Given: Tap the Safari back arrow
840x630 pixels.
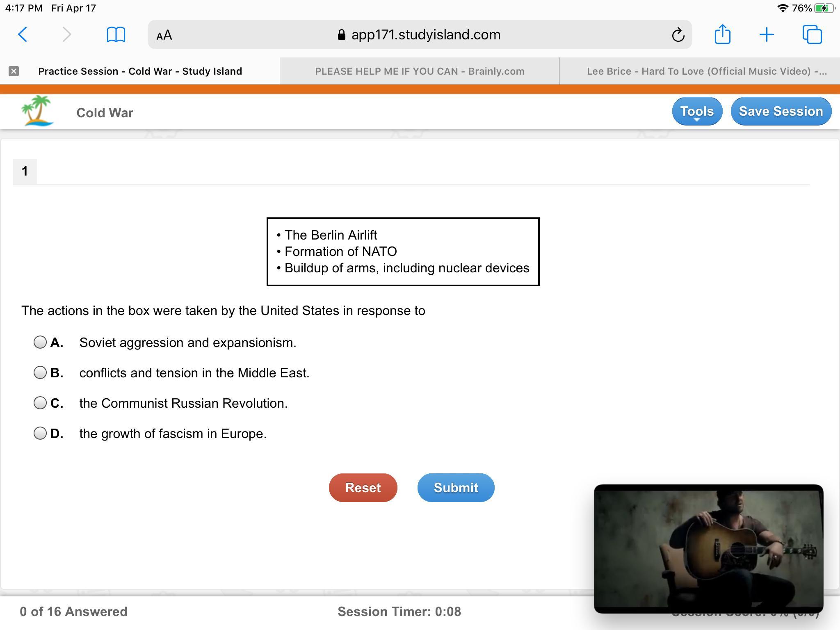Looking at the screenshot, I should pos(23,34).
